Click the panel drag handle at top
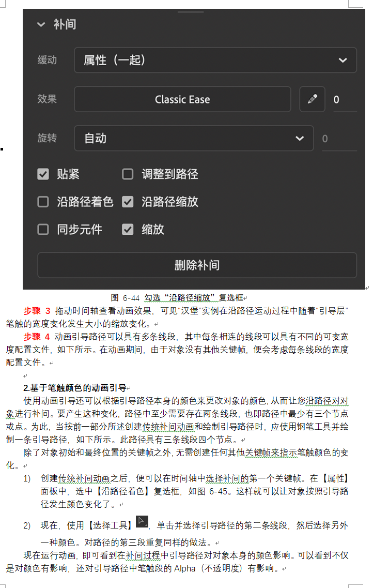The width and height of the screenshot is (373, 588). coord(191,12)
